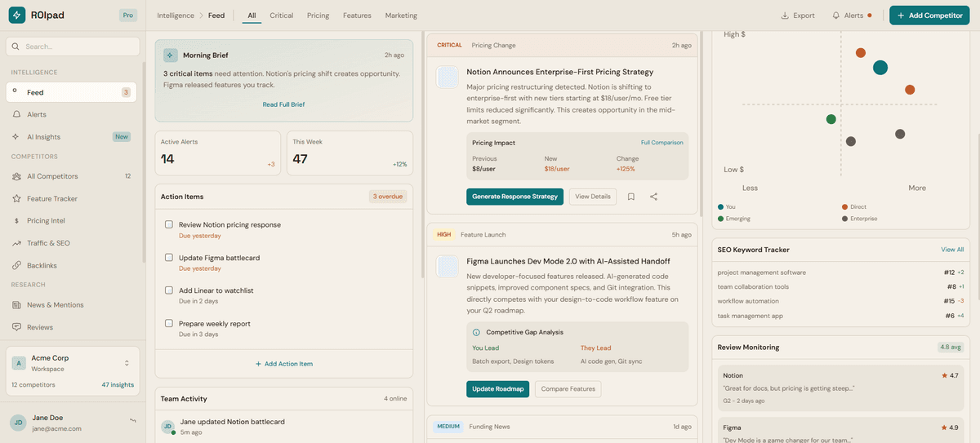Click the logout icon next to Jane Doe
The image size is (980, 443).
click(x=132, y=421)
